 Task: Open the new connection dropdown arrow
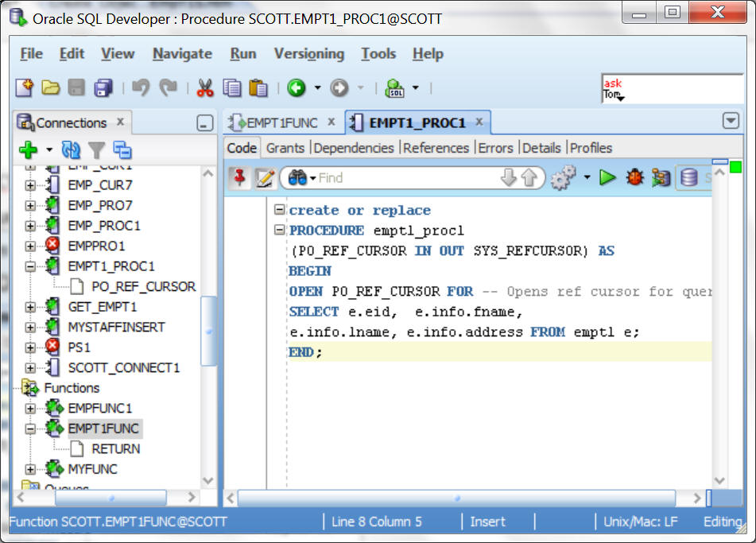[49, 150]
